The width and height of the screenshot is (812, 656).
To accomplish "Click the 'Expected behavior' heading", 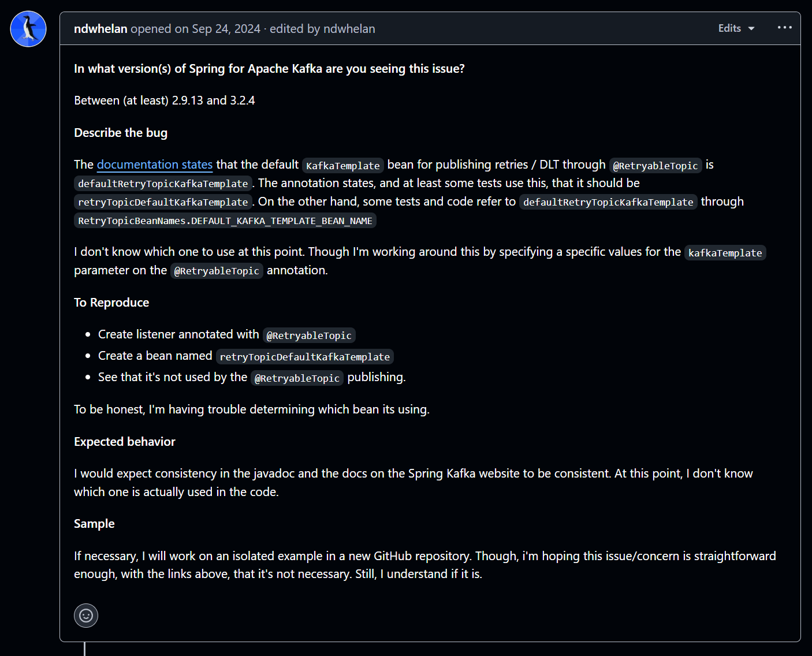I will (125, 442).
